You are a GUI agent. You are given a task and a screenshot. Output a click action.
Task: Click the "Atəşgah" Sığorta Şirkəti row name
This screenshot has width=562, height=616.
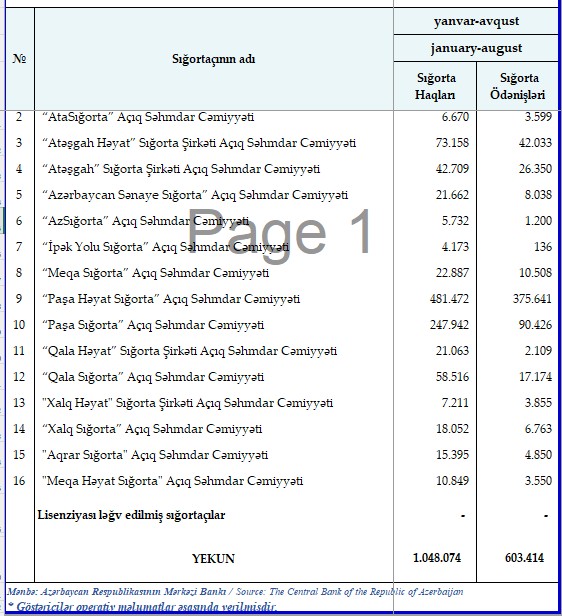click(181, 169)
